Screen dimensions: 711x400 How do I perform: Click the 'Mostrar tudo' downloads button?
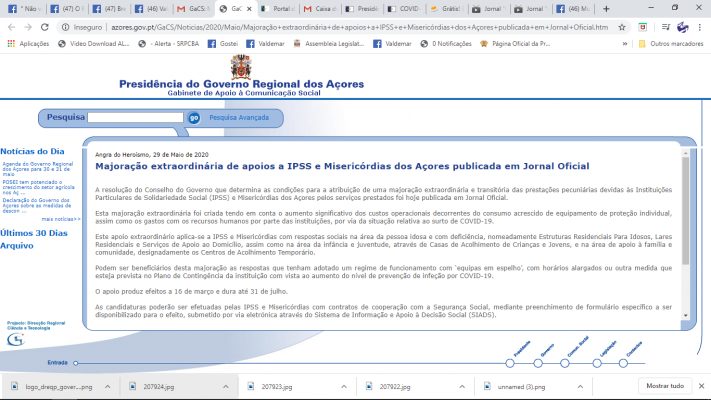click(x=665, y=385)
